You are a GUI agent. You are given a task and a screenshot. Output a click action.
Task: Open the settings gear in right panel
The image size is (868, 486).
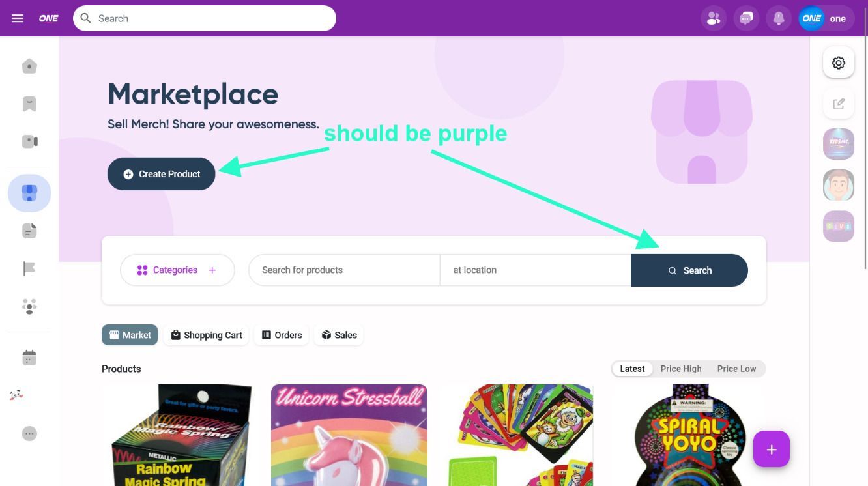coord(839,63)
